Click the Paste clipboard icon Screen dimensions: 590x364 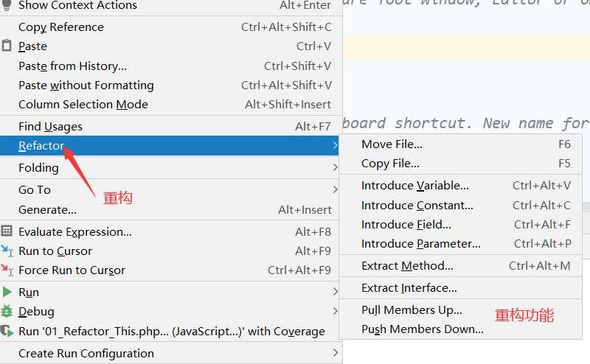7,46
